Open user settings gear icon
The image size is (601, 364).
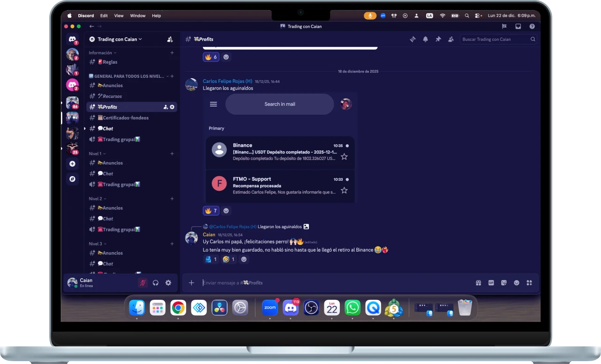(x=168, y=282)
